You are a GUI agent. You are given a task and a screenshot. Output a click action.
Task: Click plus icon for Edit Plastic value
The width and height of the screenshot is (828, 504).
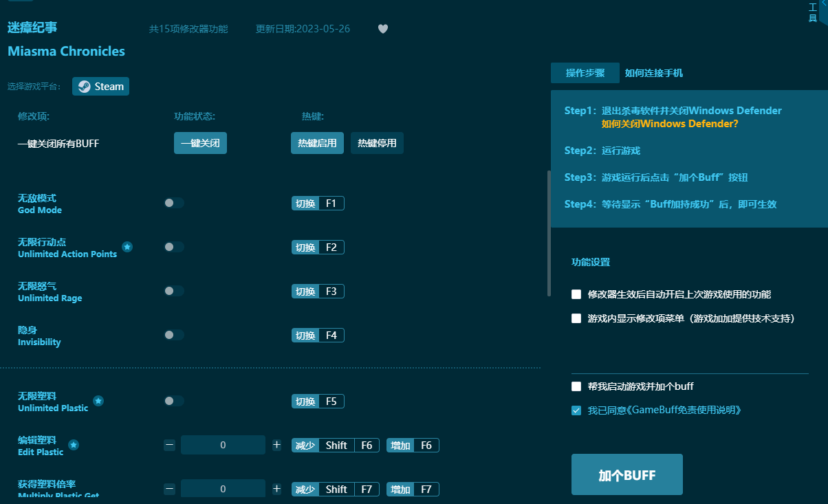pyautogui.click(x=276, y=445)
